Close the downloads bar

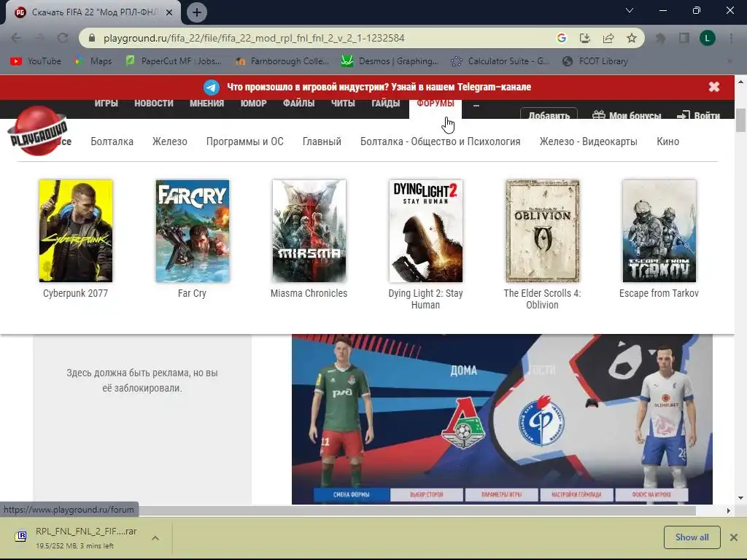(x=734, y=537)
